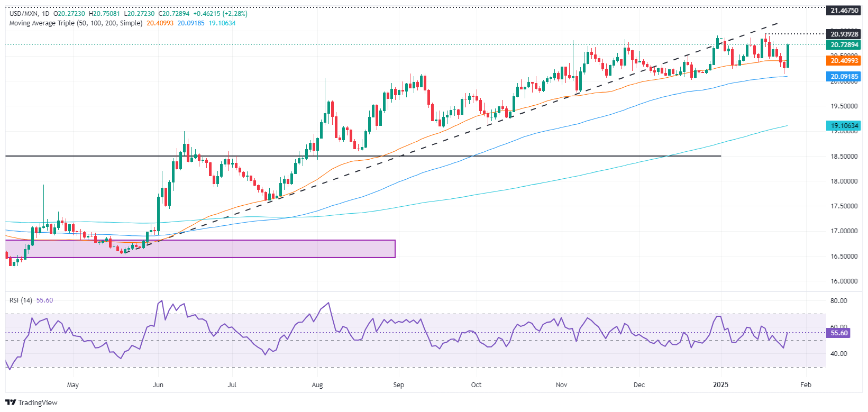Viewport: 868px width, 412px height.
Task: Click the 20.93928 dotted level label
Action: [844, 34]
